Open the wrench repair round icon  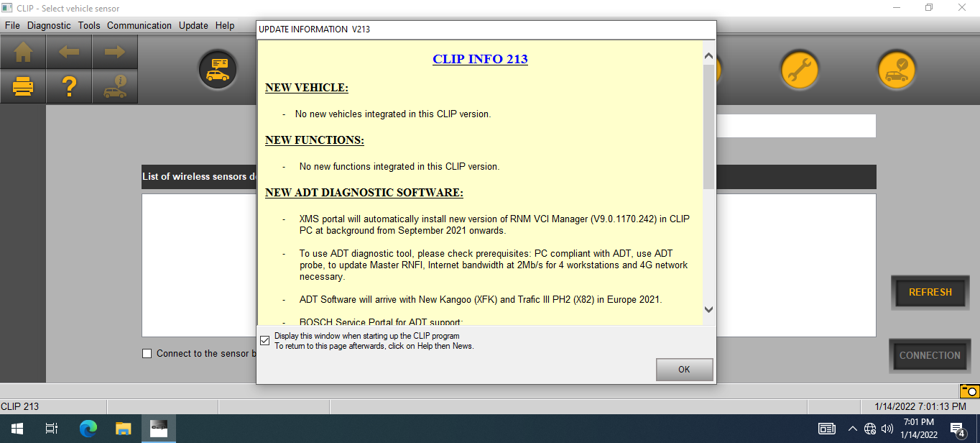pos(800,70)
